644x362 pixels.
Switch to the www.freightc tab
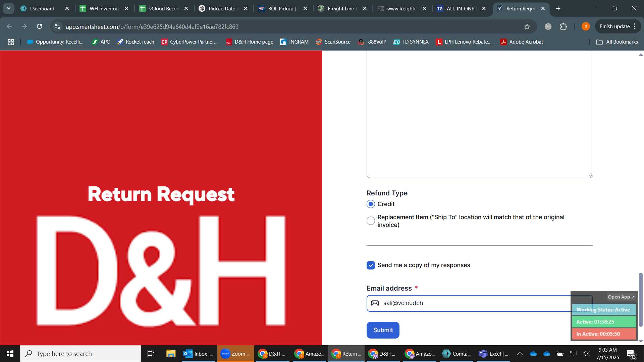[x=401, y=8]
